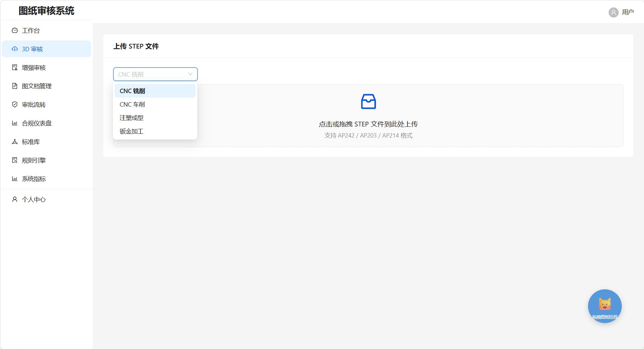Click the 上传 STEP 文件 heading
This screenshot has width=644, height=349.
(136, 46)
